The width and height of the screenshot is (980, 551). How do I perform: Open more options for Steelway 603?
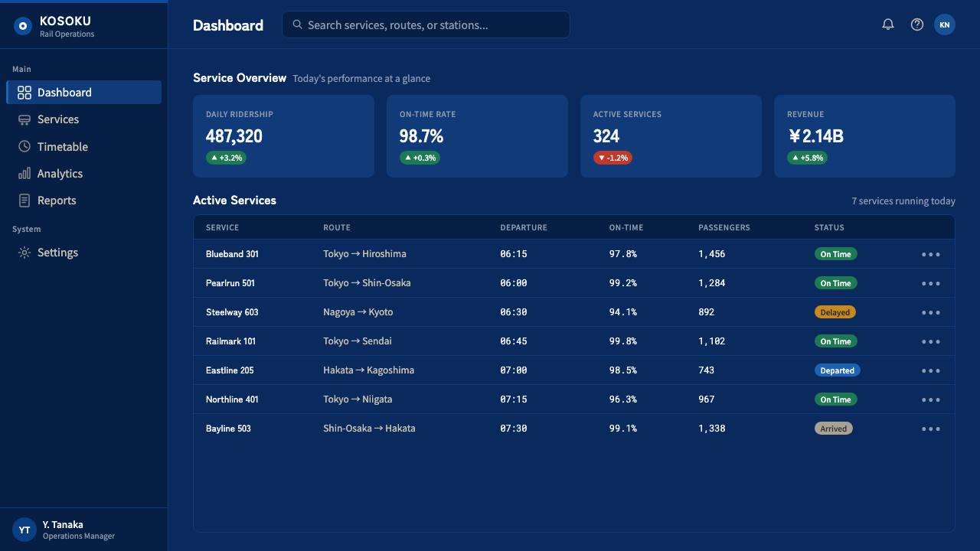pyautogui.click(x=931, y=312)
